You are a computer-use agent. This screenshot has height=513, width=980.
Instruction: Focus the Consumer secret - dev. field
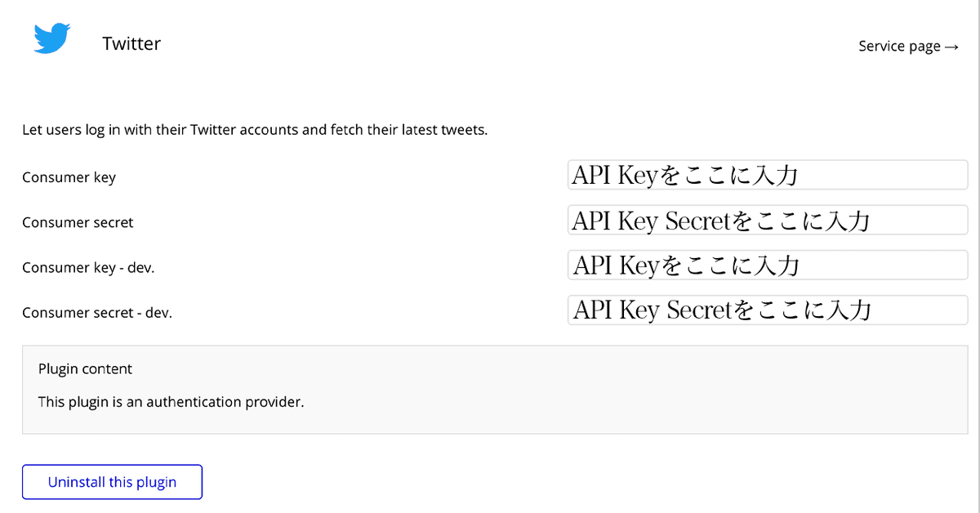click(x=768, y=310)
